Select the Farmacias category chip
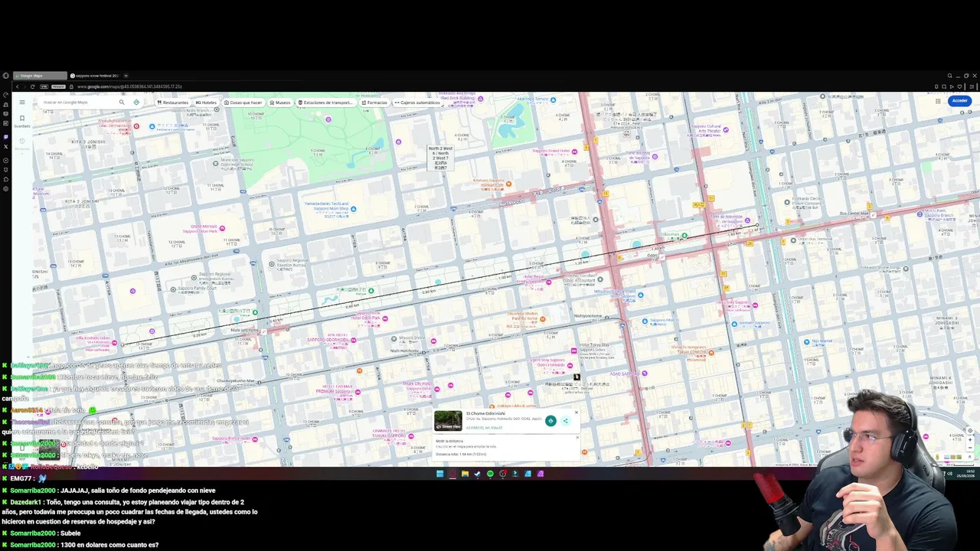Screen dimensions: 980x551 (374, 103)
